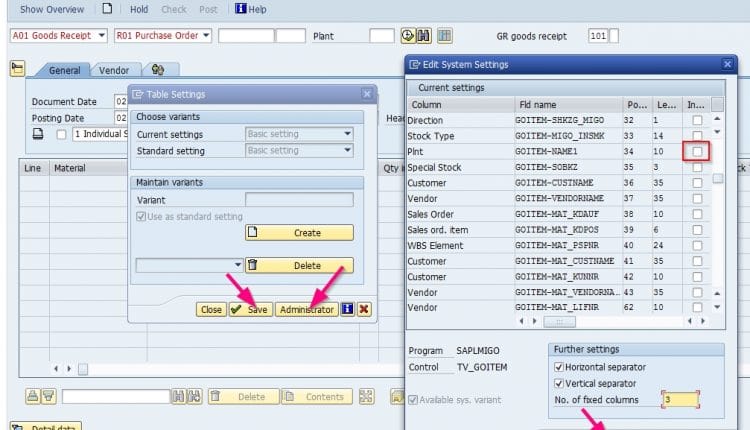This screenshot has width=750, height=430.
Task: Click the Delete button in bottom toolbar
Action: pyautogui.click(x=243, y=397)
